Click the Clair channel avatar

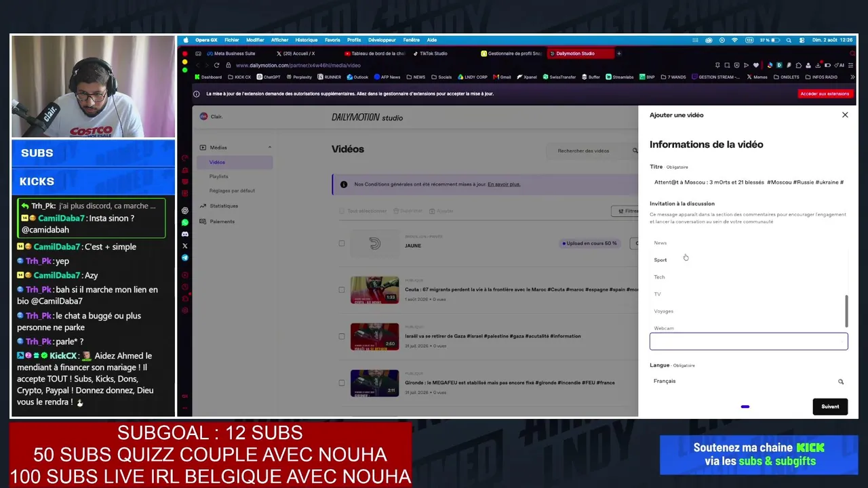[203, 117]
